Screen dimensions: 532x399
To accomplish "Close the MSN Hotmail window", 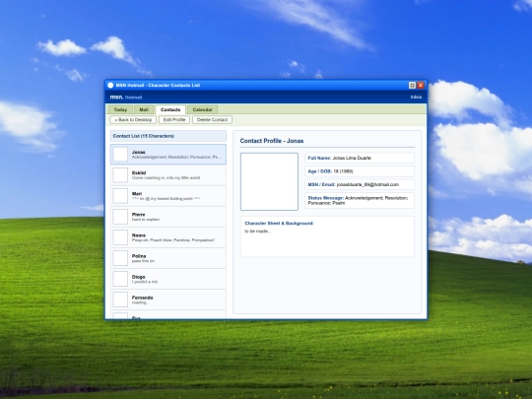I will click(421, 85).
